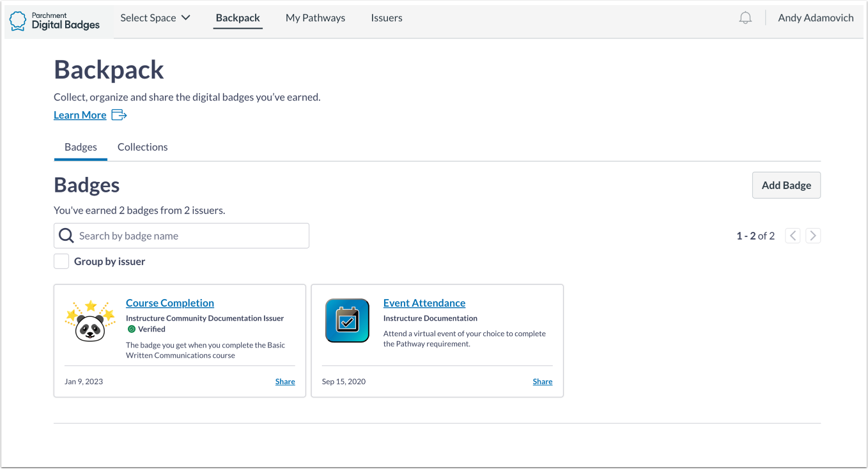The height and width of the screenshot is (469, 868).
Task: Click the external link icon beside Learn More
Action: pos(119,115)
